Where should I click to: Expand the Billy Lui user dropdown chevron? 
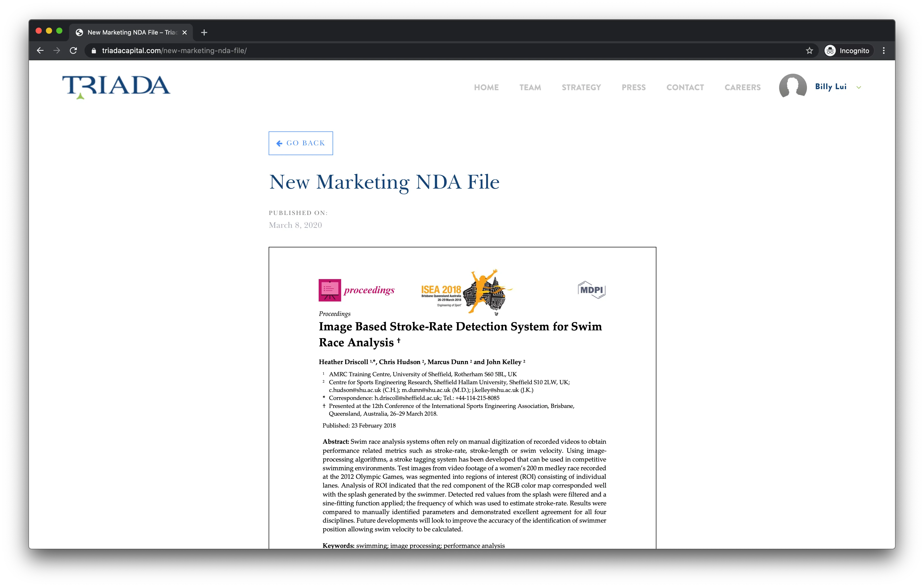point(859,87)
